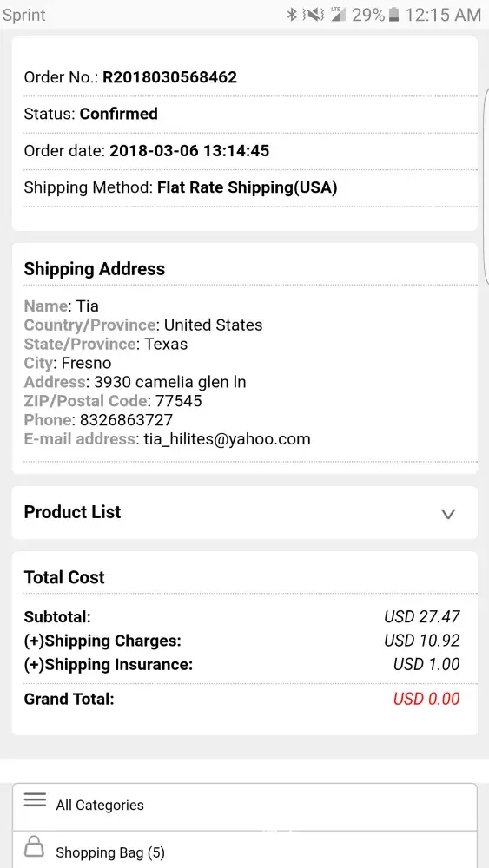Open the All Categories hamburger icon

click(35, 800)
